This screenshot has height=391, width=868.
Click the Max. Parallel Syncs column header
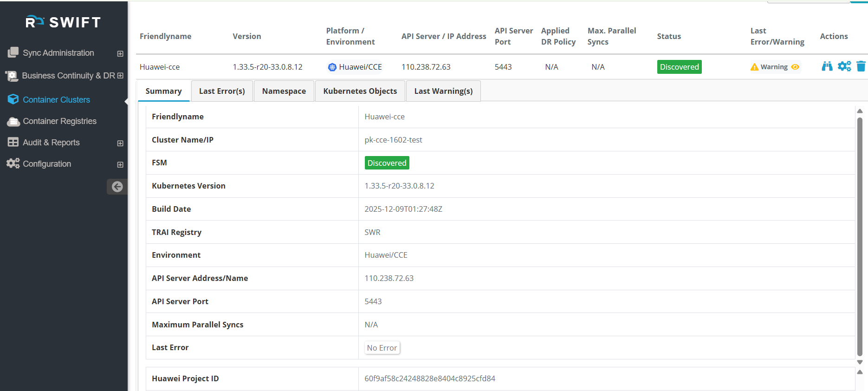pyautogui.click(x=612, y=36)
